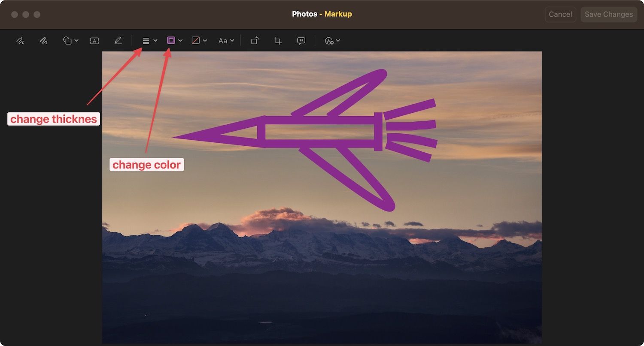Click the Cancel button
Screen dimensions: 644x346
click(x=560, y=14)
